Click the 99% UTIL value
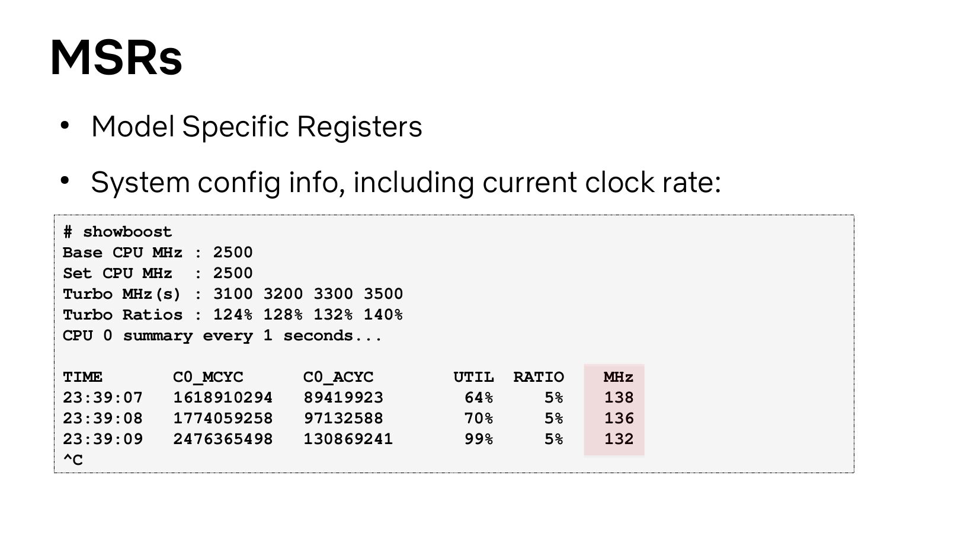This screenshot has height=552, width=980. pyautogui.click(x=478, y=439)
